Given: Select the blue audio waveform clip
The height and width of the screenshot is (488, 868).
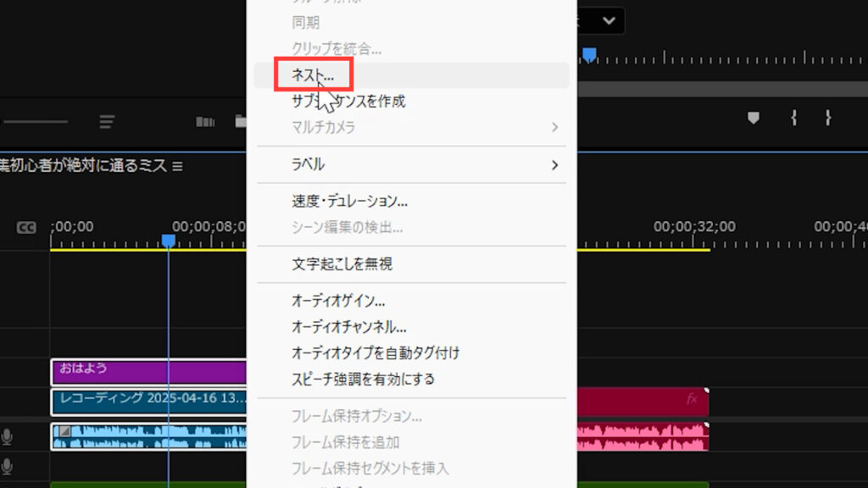Looking at the screenshot, I should (x=148, y=436).
